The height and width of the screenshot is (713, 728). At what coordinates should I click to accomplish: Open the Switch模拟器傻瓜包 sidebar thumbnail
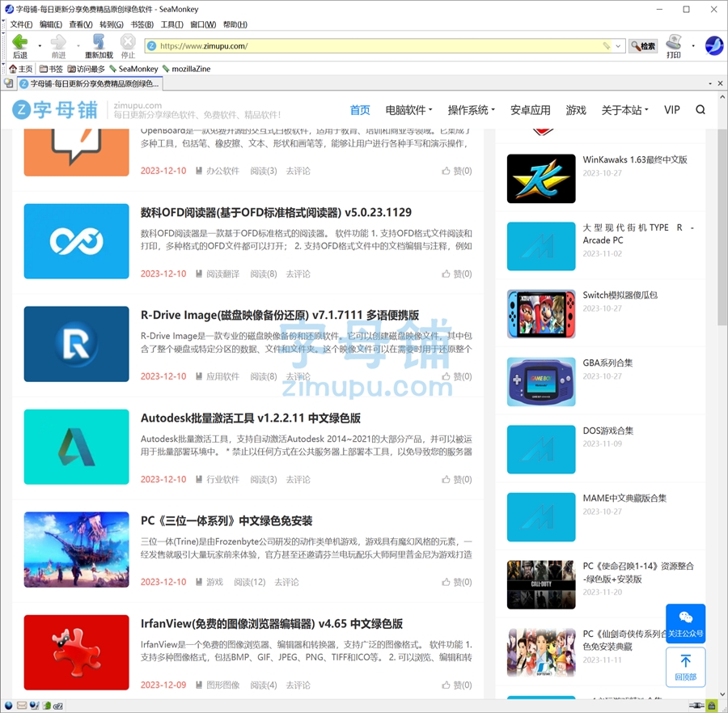coord(541,314)
